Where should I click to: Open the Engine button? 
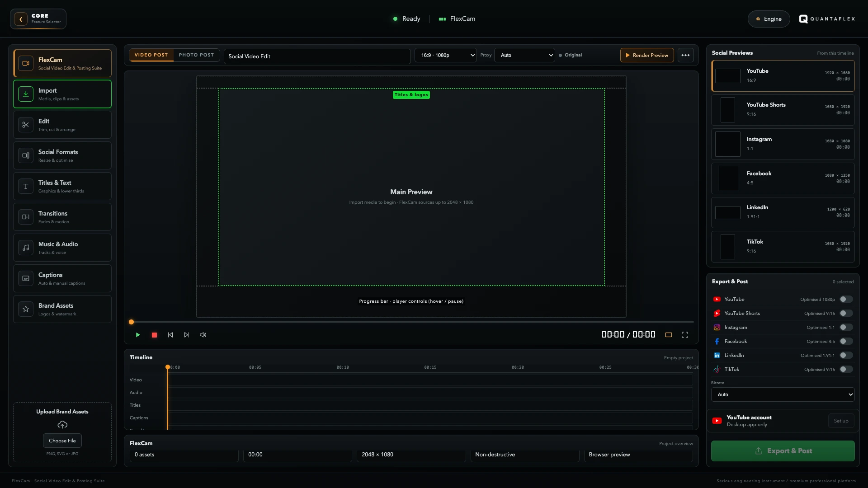click(769, 19)
